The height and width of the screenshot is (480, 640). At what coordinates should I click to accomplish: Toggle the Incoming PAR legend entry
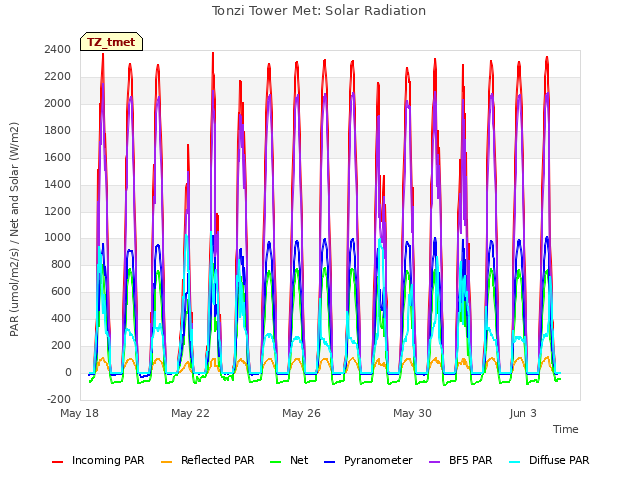click(x=98, y=460)
